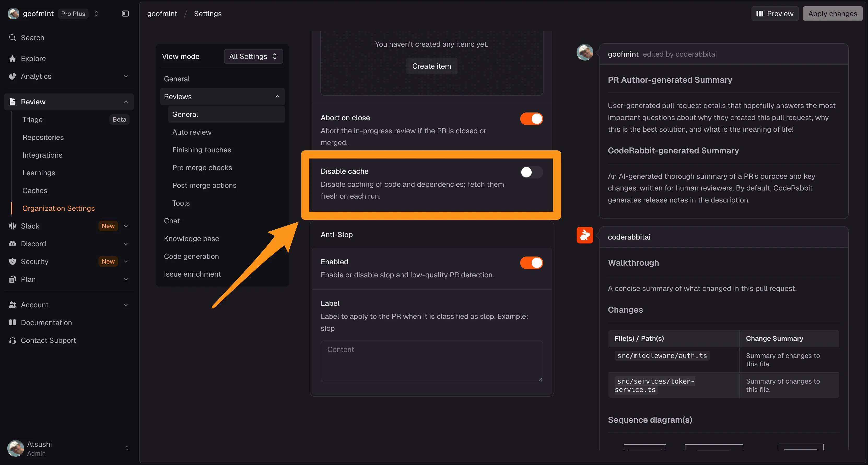Screen dimensions: 868x465
Task: Open Triage in the sidebar
Action: pos(32,120)
